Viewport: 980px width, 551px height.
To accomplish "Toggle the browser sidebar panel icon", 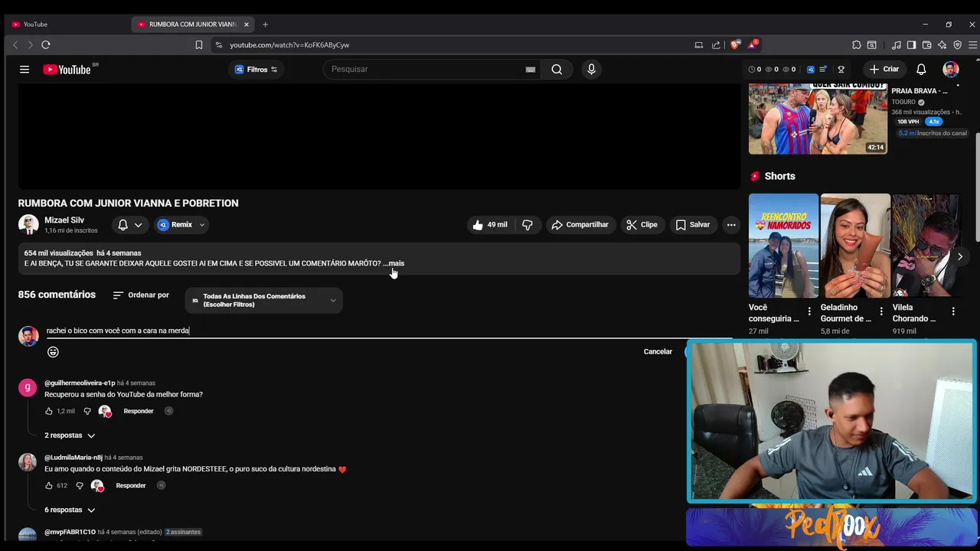I will (911, 45).
